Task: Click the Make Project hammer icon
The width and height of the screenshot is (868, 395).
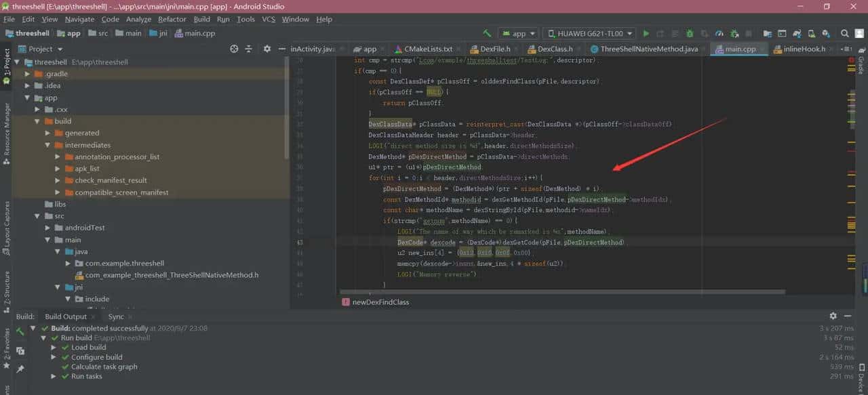Action: [x=487, y=33]
